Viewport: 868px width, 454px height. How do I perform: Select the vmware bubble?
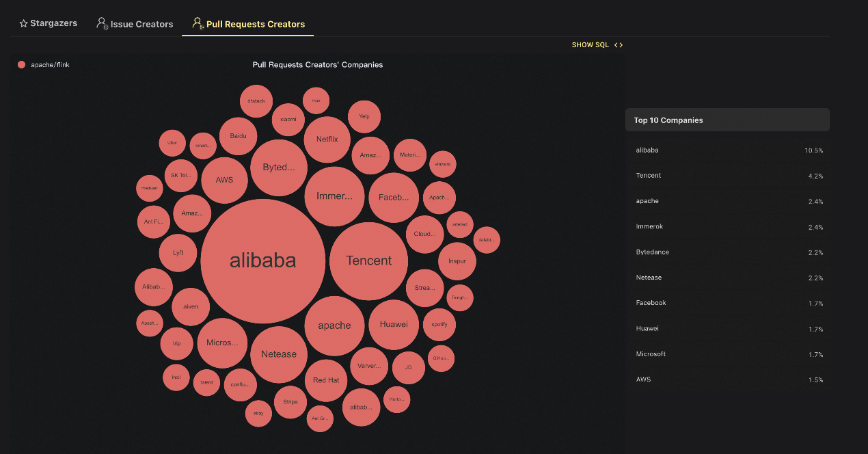click(x=443, y=164)
